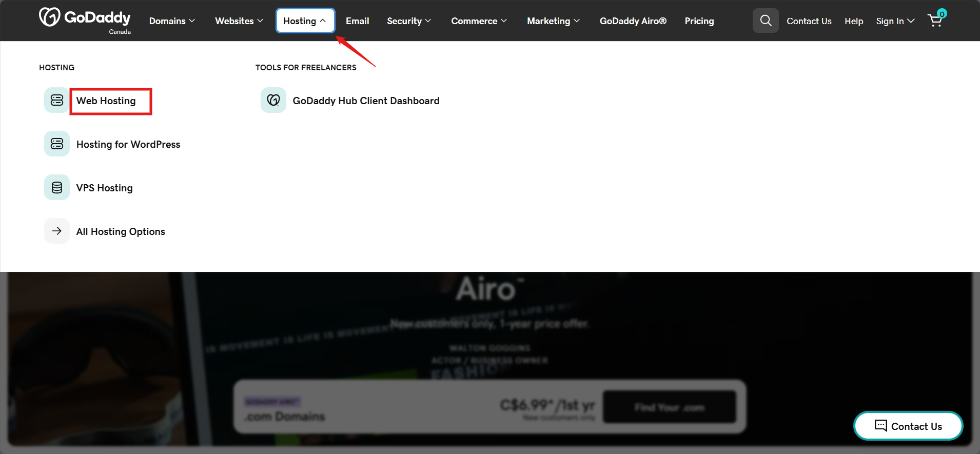Expand the Marketing menu
980x454 pixels.
553,21
